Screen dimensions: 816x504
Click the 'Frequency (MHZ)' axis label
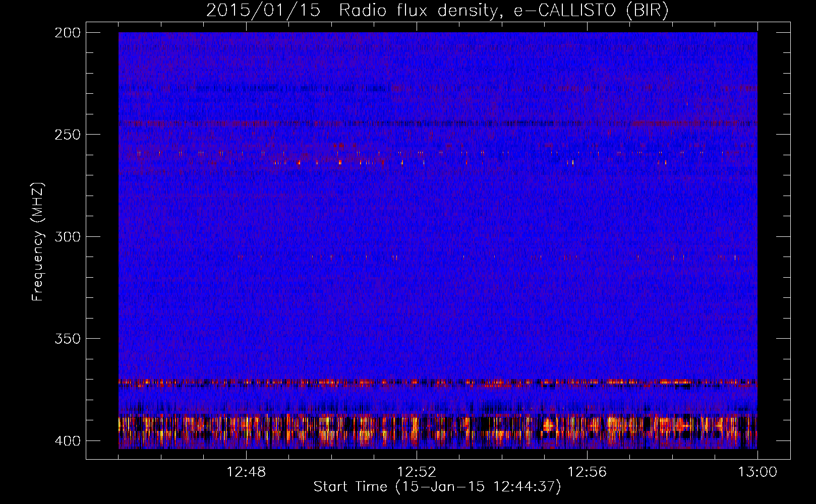(x=38, y=242)
